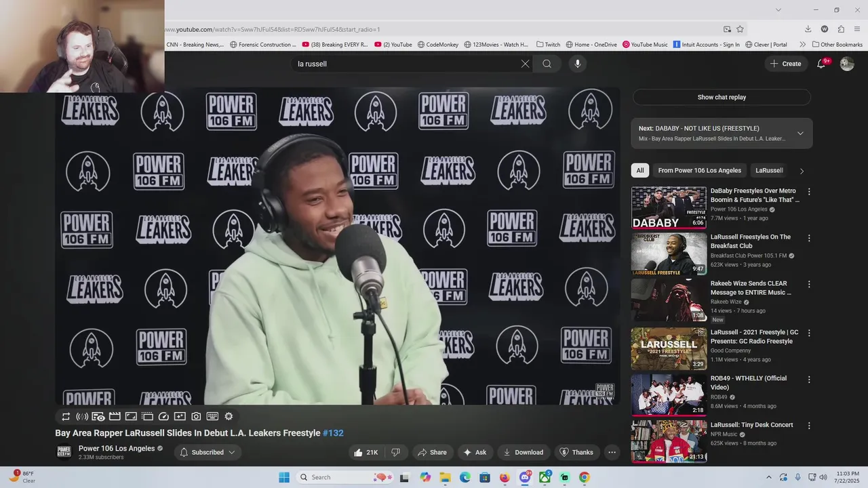Toggle the loop icon under the video
Image resolution: width=868 pixels, height=488 pixels.
(66, 417)
